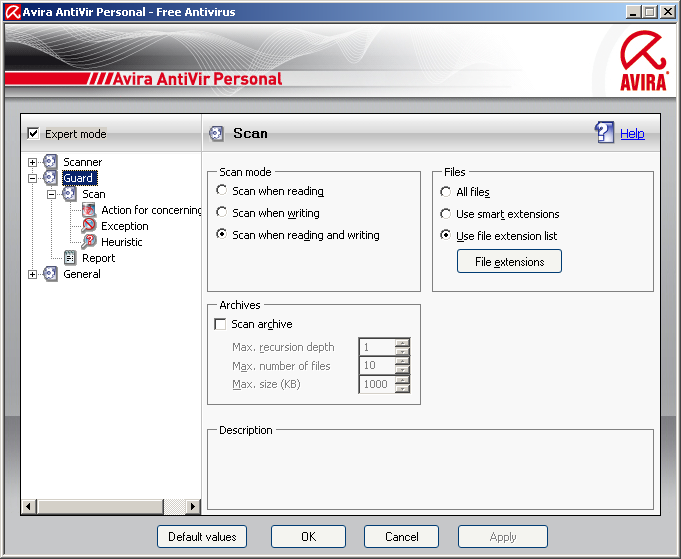Choose Use smart extensions option
Viewport: 681px width, 559px height.
[445, 214]
